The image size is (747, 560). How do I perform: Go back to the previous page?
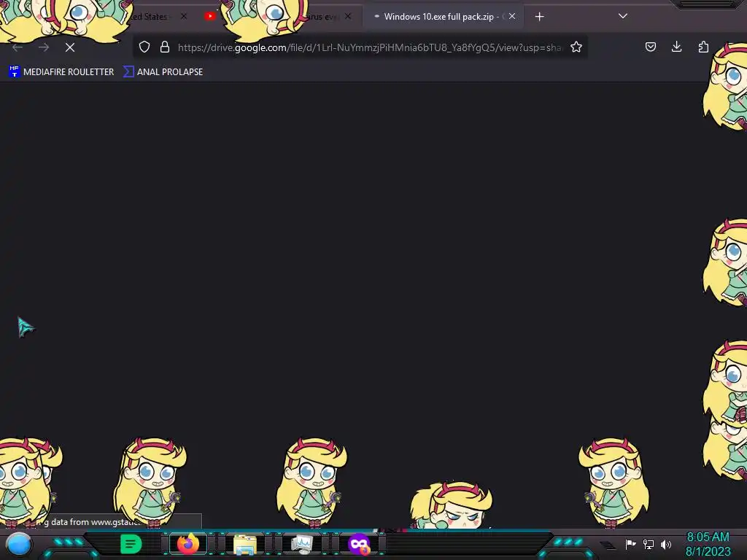pyautogui.click(x=18, y=47)
